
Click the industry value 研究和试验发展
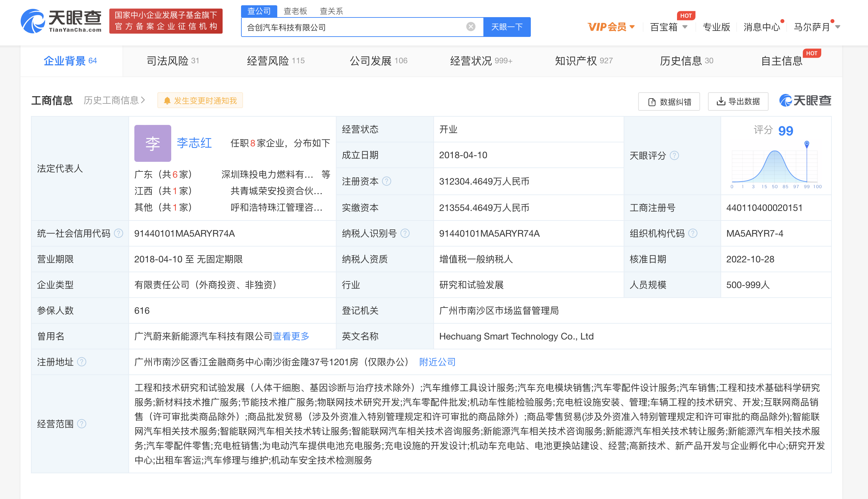click(x=471, y=285)
